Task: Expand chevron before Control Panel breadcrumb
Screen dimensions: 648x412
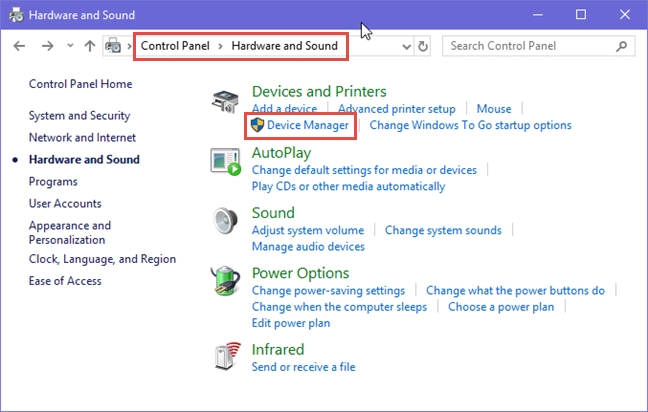Action: 129,46
